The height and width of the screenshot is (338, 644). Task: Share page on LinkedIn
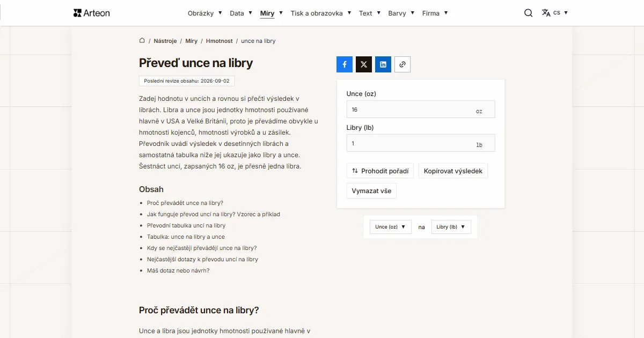(x=383, y=64)
